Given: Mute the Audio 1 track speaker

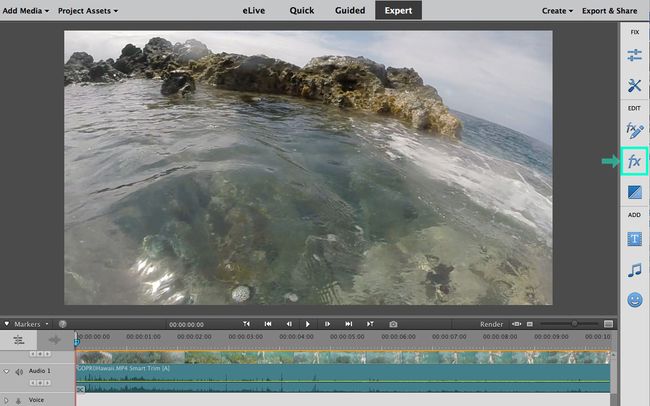Looking at the screenshot, I should tap(19, 372).
